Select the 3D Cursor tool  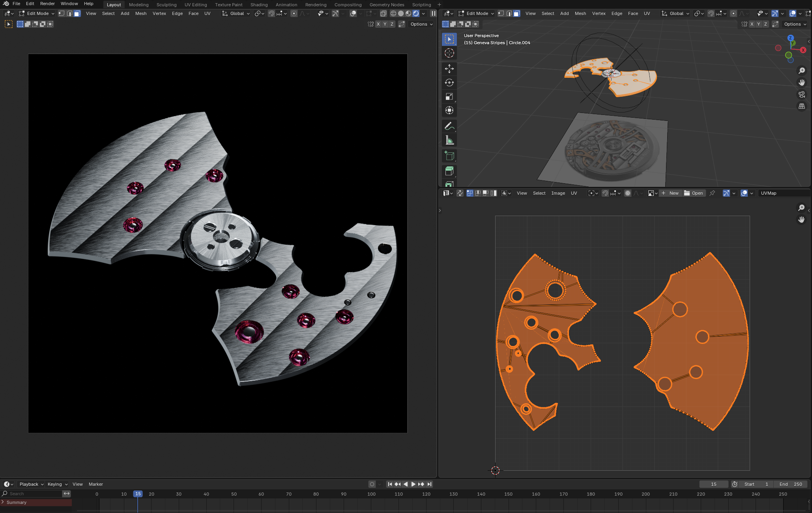point(449,53)
